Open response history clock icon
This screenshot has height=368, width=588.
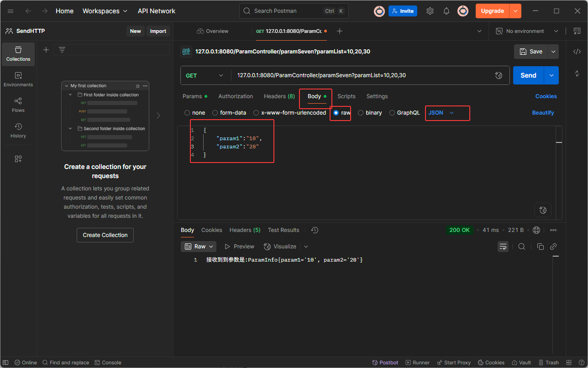pos(315,230)
